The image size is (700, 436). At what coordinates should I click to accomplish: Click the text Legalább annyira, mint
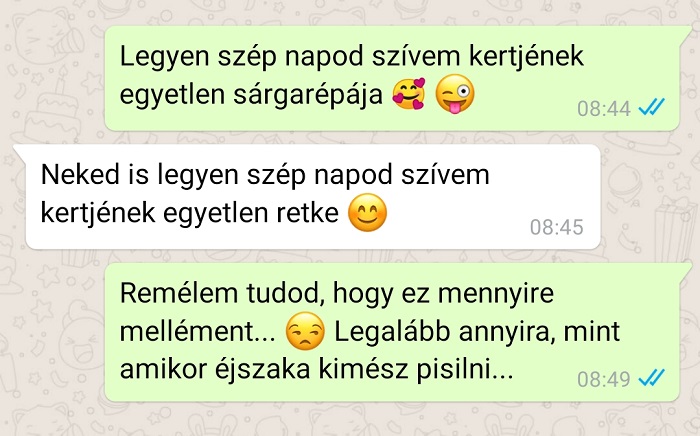click(477, 332)
